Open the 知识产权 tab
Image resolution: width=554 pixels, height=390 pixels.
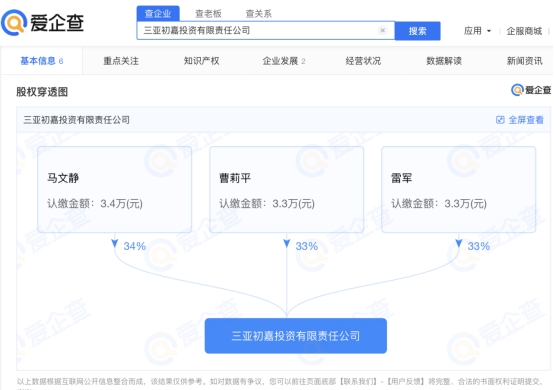(201, 61)
